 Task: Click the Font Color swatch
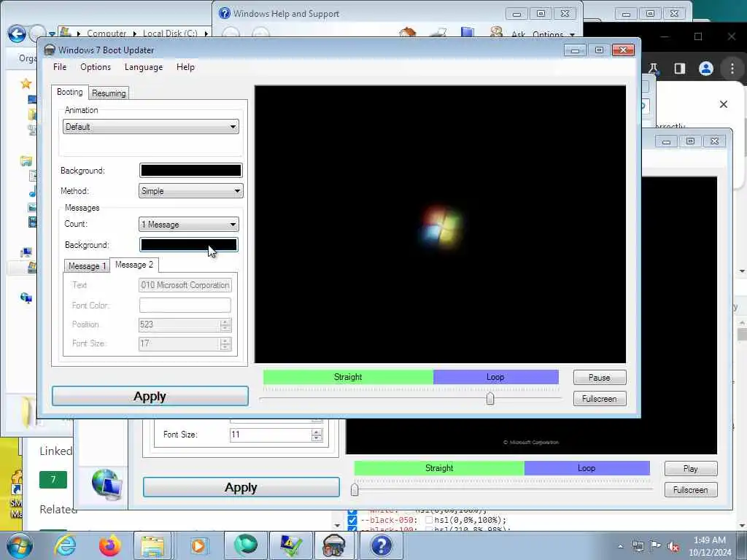click(x=185, y=306)
